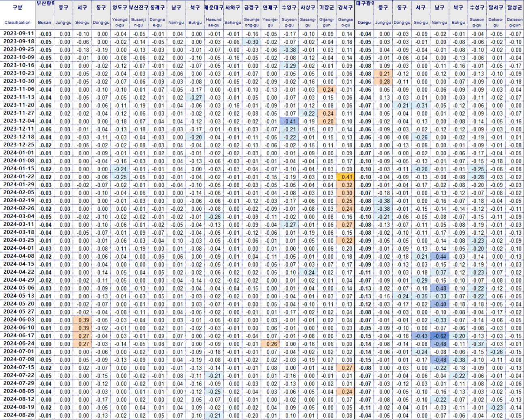Screen dimensions: 524x420
Task: Select the 2024-01-01 date cell
Action: [18, 153]
